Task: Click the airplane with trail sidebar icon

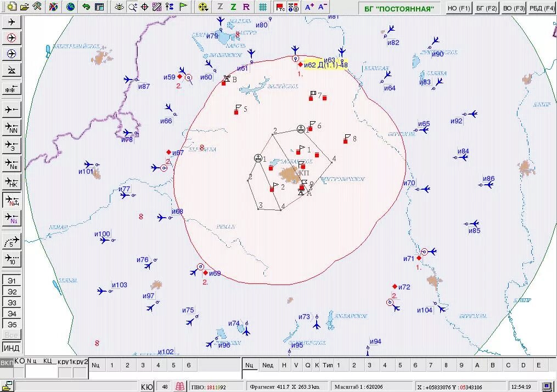Action: (12, 110)
